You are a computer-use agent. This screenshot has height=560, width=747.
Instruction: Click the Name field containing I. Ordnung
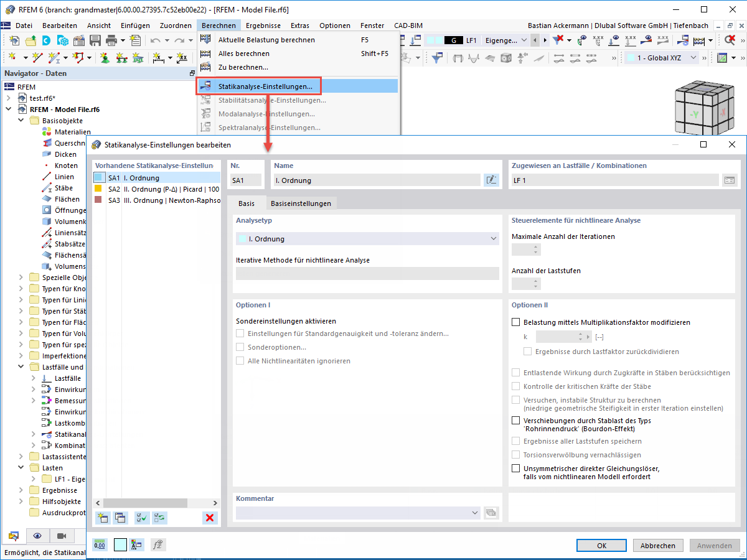point(377,180)
